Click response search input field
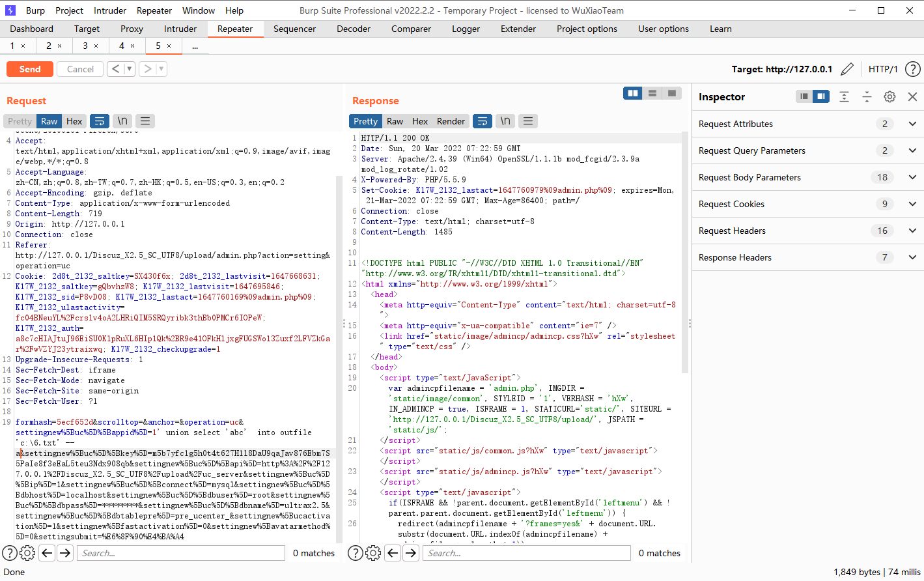924x581 pixels. pyautogui.click(x=527, y=553)
